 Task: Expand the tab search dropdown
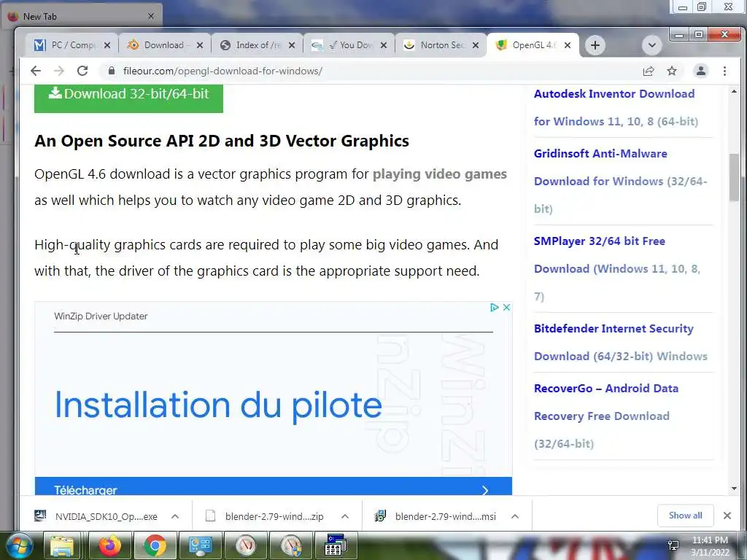pos(651,45)
